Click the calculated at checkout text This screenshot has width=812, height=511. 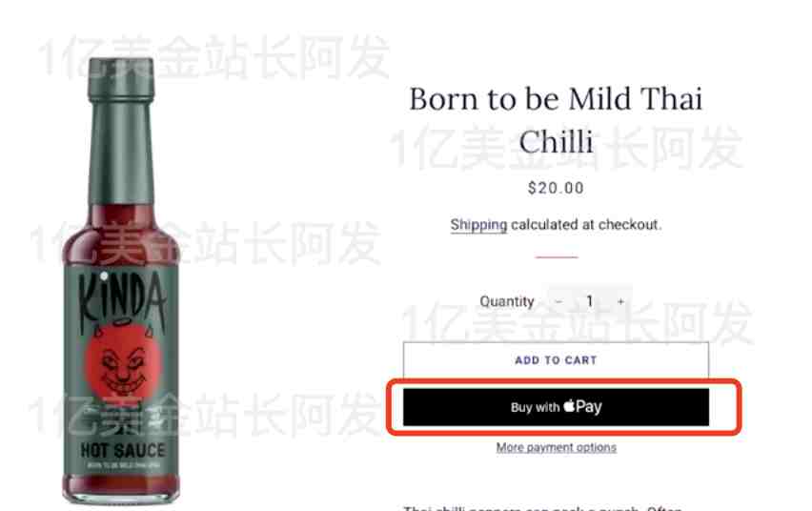(586, 225)
